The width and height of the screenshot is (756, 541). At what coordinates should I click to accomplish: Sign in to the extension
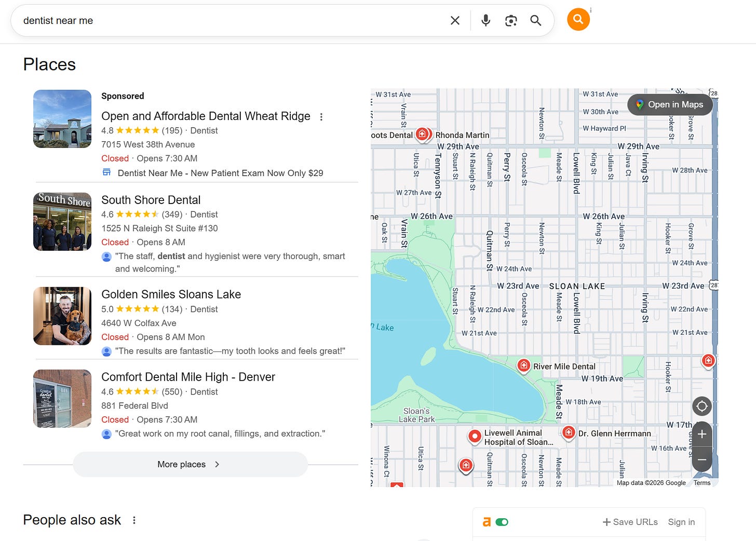[x=681, y=522]
